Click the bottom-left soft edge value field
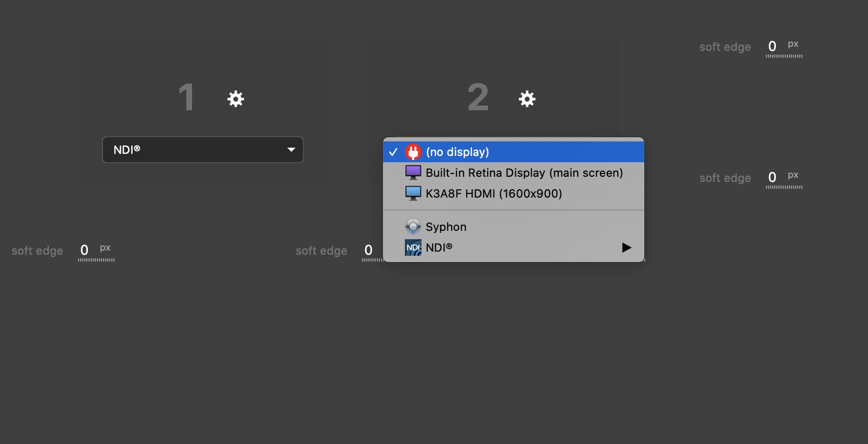This screenshot has height=444, width=868. tap(84, 251)
